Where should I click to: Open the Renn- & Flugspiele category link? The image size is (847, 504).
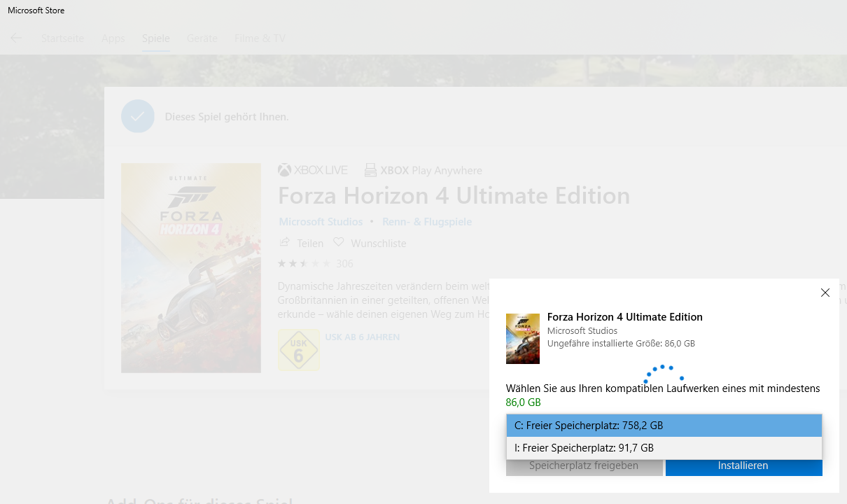[427, 221]
